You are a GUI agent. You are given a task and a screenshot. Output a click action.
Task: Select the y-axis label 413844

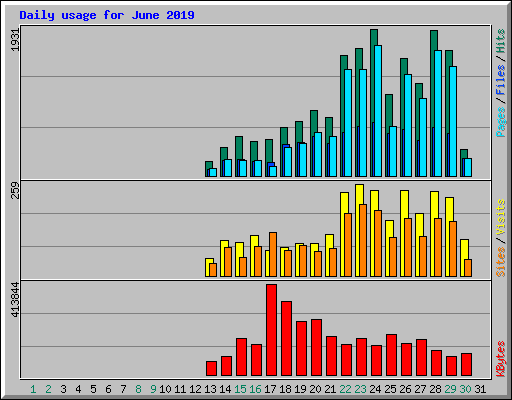click(x=16, y=299)
